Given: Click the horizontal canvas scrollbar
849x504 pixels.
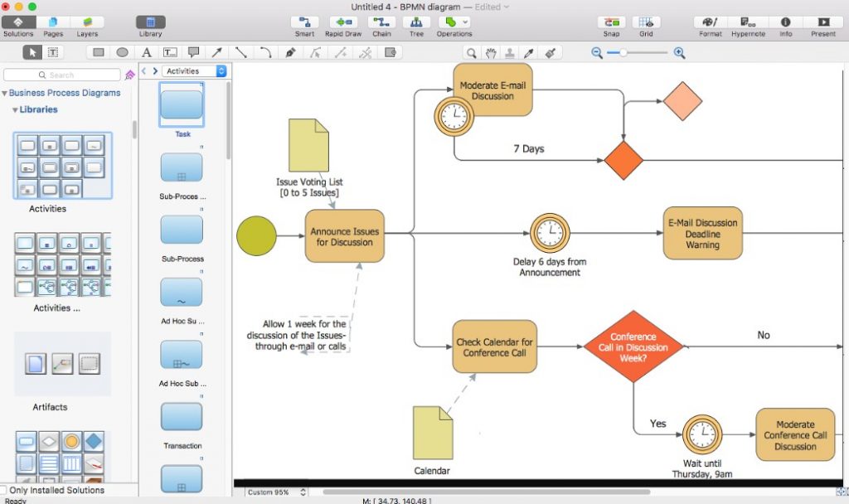Looking at the screenshot, I should coord(486,492).
